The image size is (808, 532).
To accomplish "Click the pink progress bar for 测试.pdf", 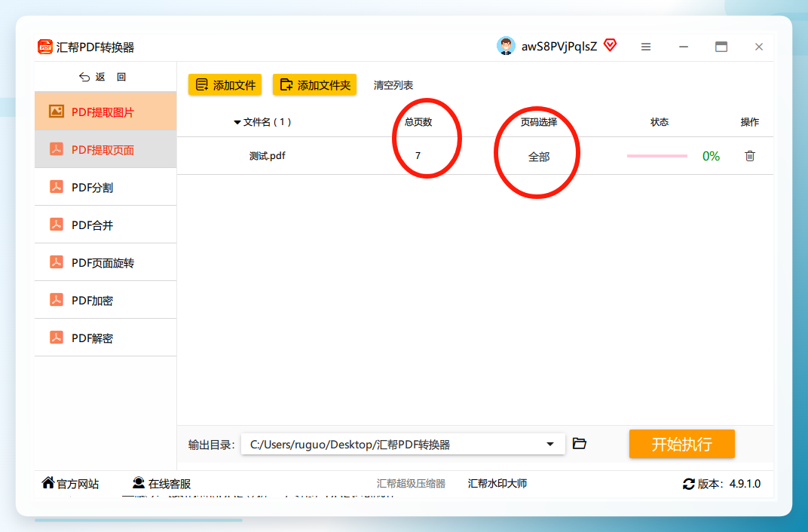I will 657,155.
